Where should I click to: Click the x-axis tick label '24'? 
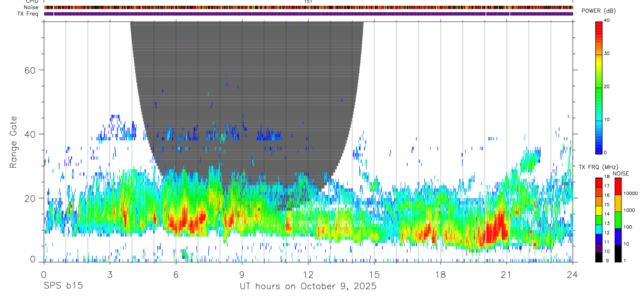573,274
